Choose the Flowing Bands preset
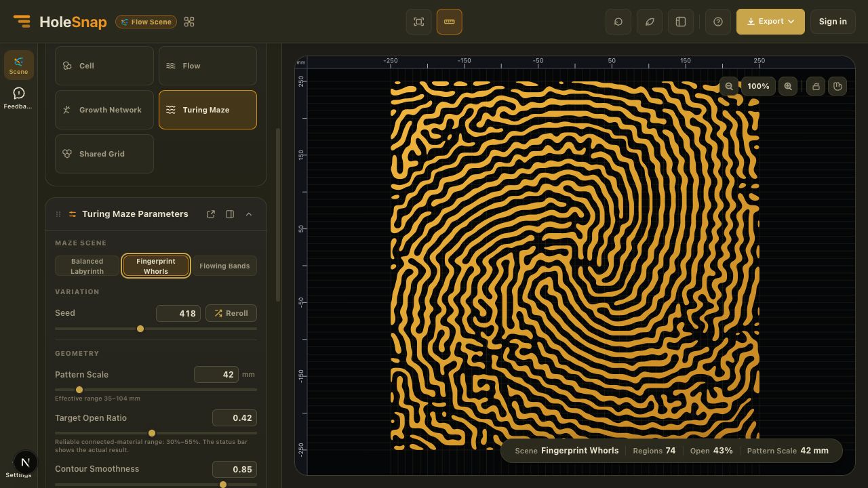Viewport: 868px width, 488px height. (224, 266)
